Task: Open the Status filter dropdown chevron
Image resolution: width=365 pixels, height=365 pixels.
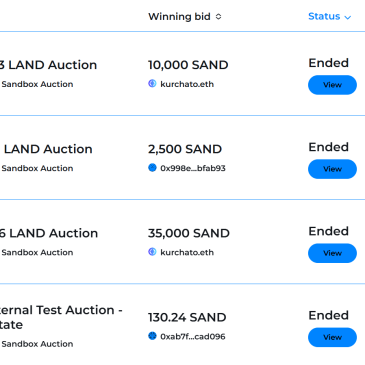Action: point(347,17)
